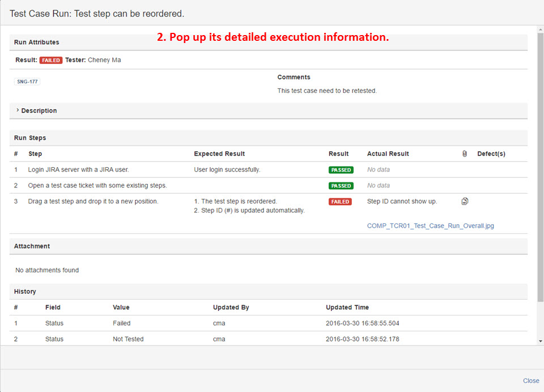
Task: Select the Attachment section header
Action: [32, 246]
